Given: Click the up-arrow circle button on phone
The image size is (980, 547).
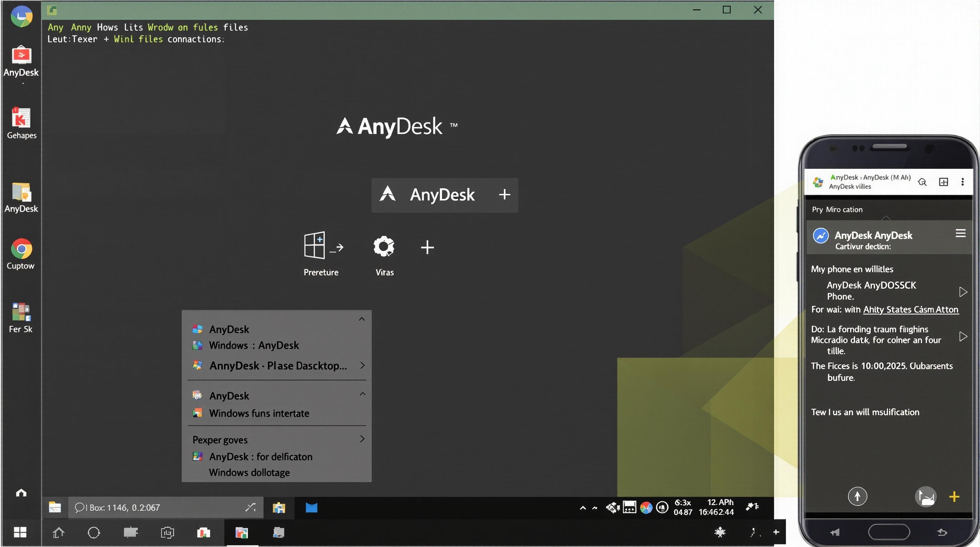Looking at the screenshot, I should click(x=857, y=496).
